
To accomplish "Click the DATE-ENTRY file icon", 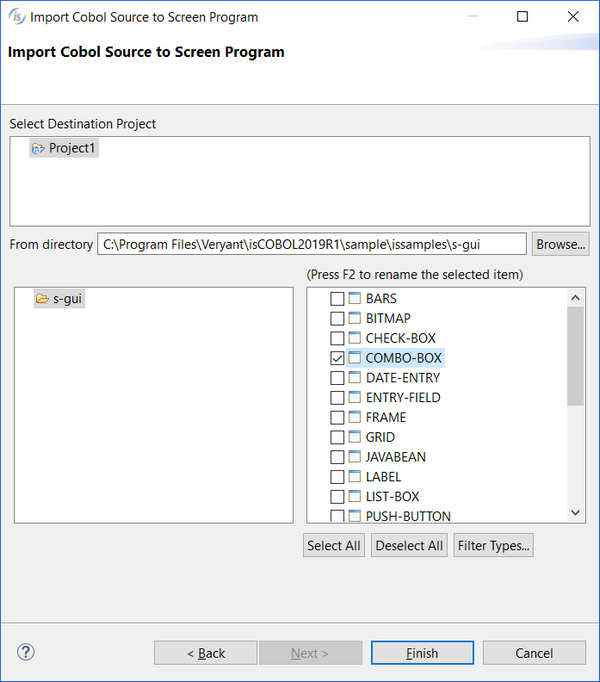I will click(355, 378).
